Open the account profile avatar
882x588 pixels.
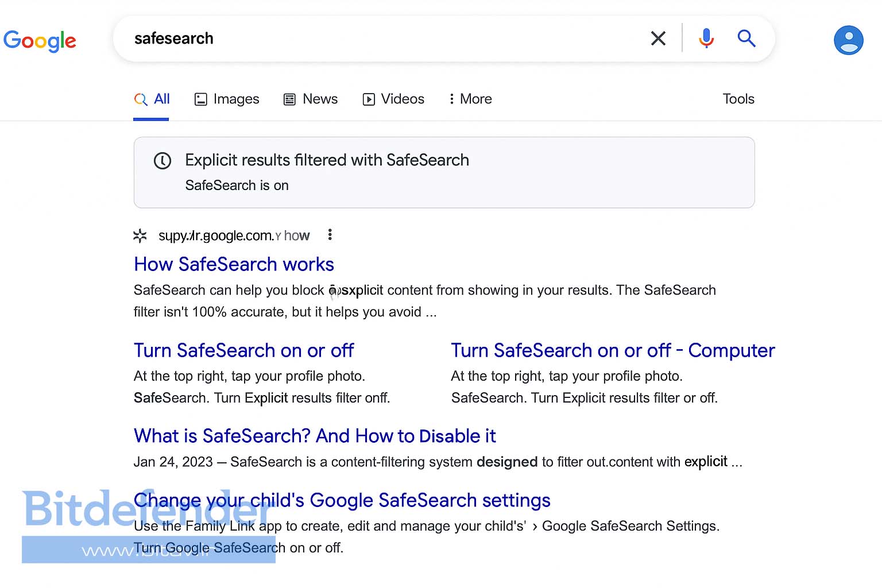849,40
